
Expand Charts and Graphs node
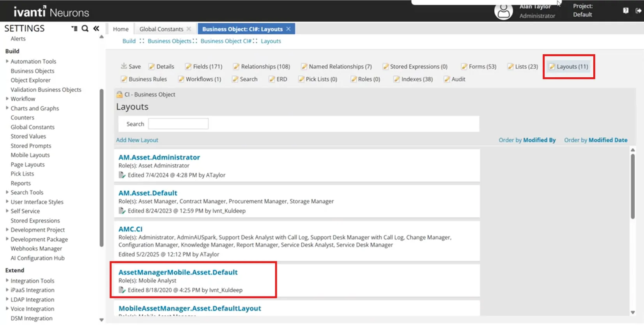pos(7,108)
